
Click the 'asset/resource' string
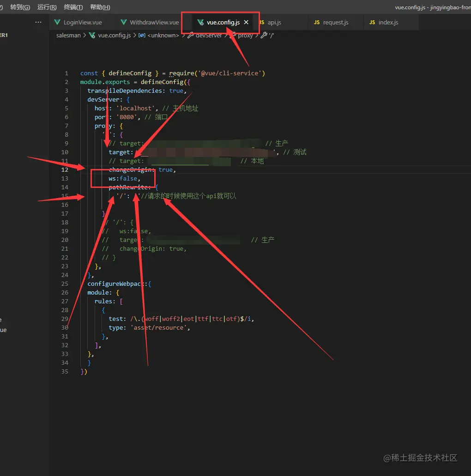pyautogui.click(x=158, y=328)
